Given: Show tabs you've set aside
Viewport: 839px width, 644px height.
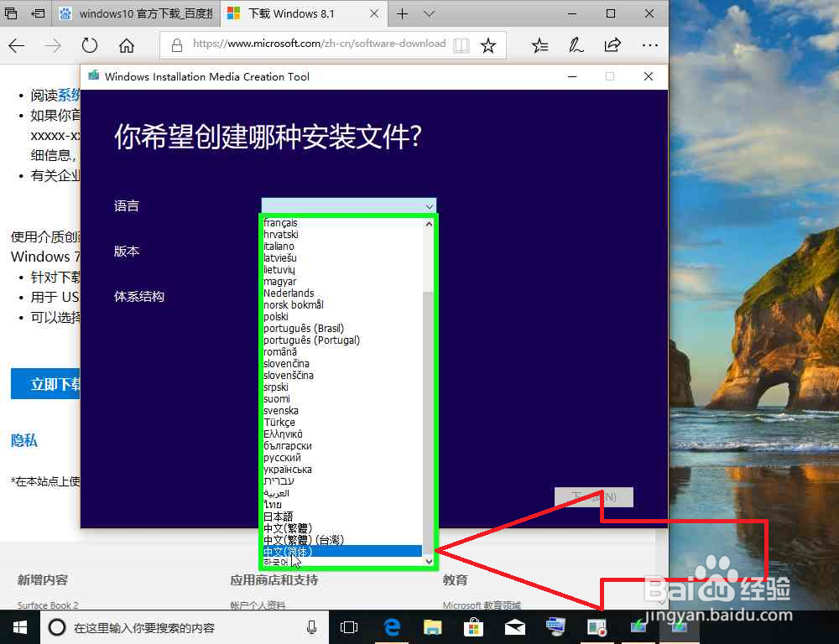Looking at the screenshot, I should (x=11, y=13).
